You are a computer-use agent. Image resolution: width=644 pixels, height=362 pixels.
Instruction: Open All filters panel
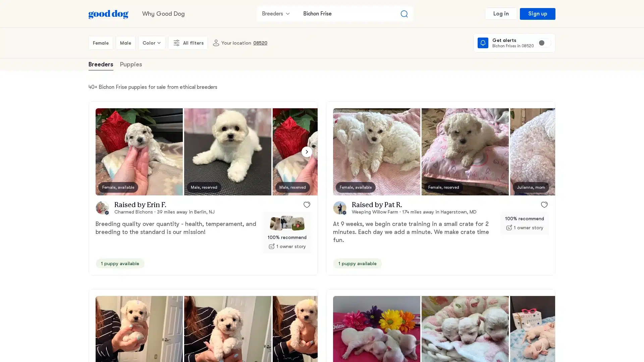click(x=188, y=43)
